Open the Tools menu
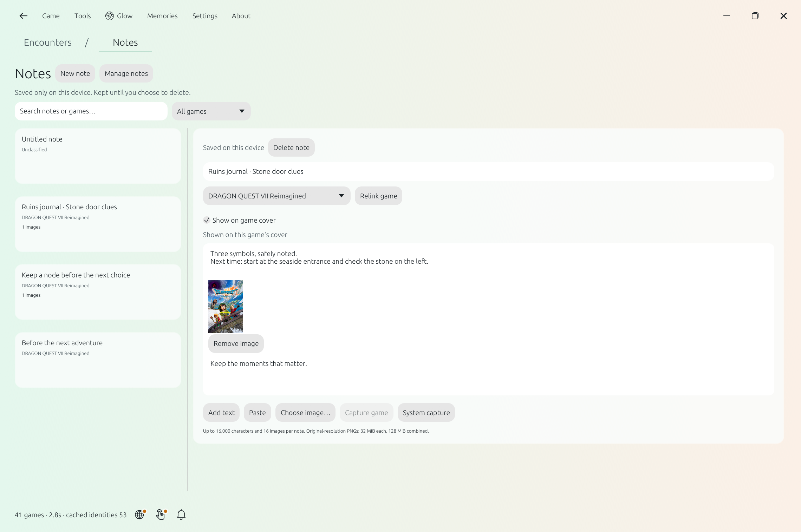Image resolution: width=801 pixels, height=532 pixels. [83, 16]
